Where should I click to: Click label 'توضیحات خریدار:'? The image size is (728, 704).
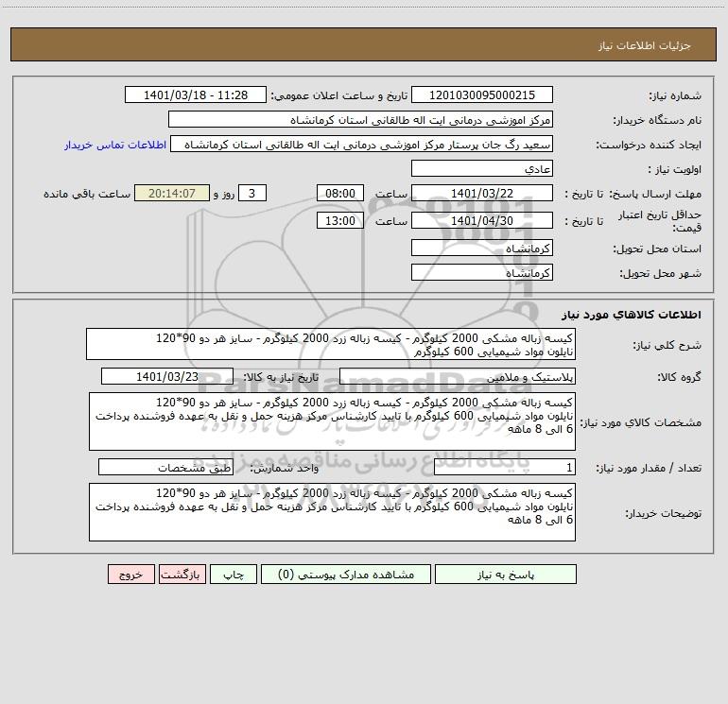[x=663, y=514]
